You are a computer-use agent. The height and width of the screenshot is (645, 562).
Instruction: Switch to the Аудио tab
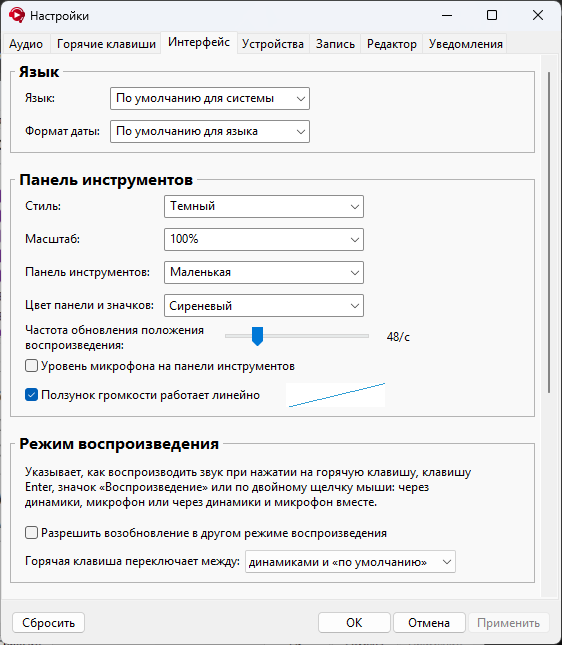click(x=26, y=44)
